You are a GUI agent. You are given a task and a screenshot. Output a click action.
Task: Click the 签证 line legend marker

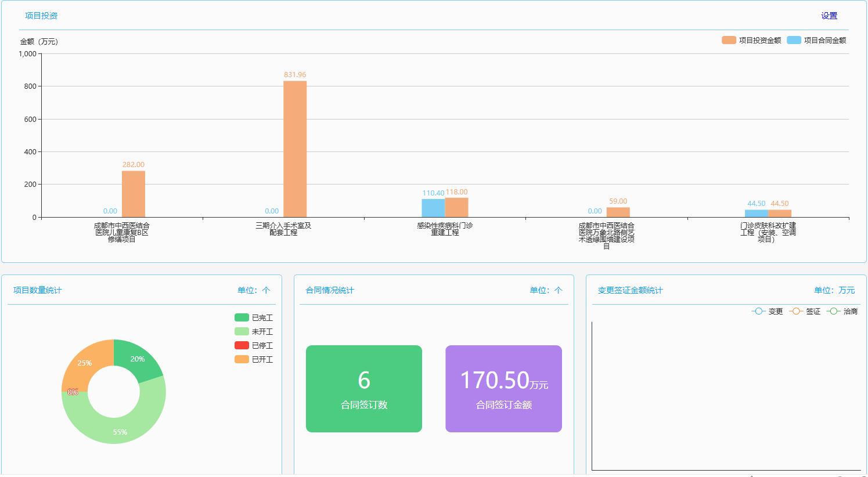click(x=796, y=312)
